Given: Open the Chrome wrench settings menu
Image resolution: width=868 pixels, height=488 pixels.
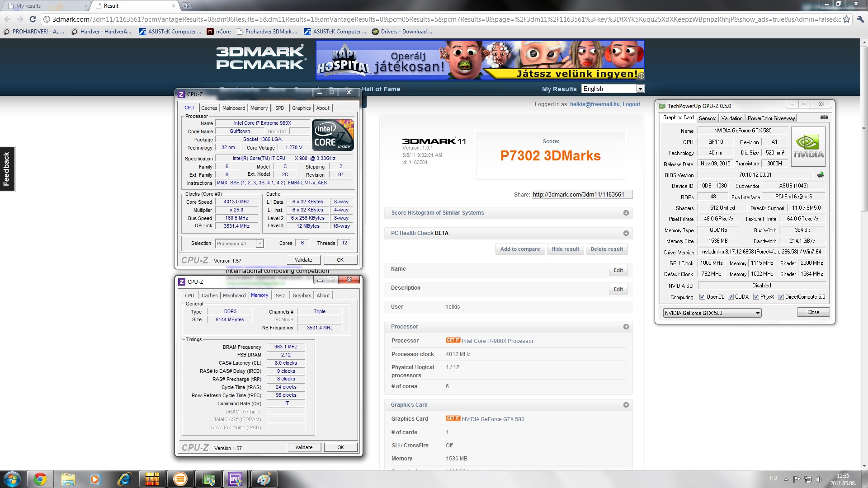Looking at the screenshot, I should [860, 19].
